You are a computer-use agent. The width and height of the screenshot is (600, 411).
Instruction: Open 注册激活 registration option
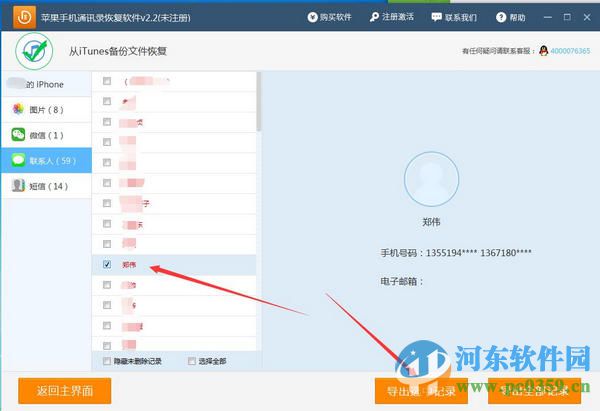pyautogui.click(x=392, y=17)
